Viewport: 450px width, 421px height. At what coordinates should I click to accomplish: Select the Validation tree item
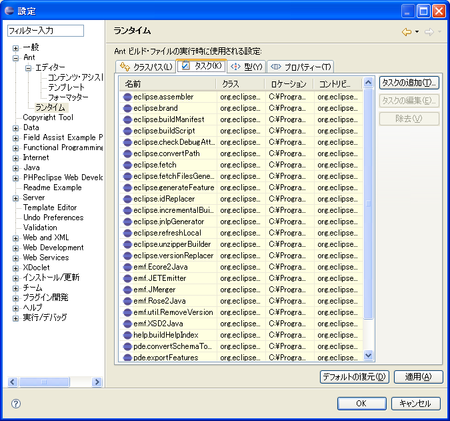40,227
